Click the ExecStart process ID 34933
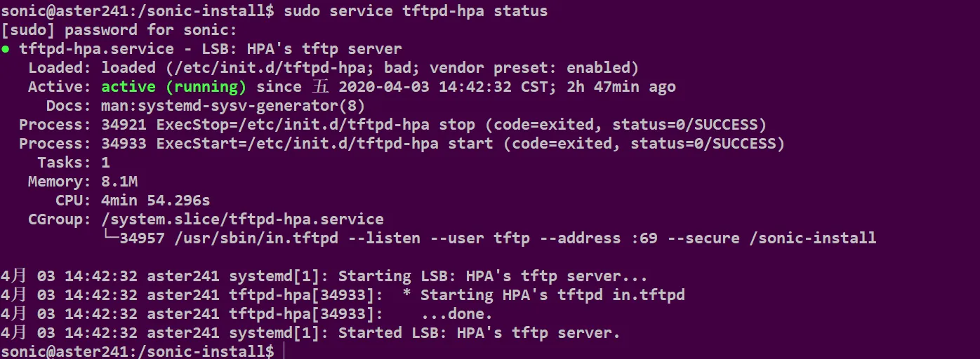Viewport: 980px width, 359px height. [x=124, y=144]
